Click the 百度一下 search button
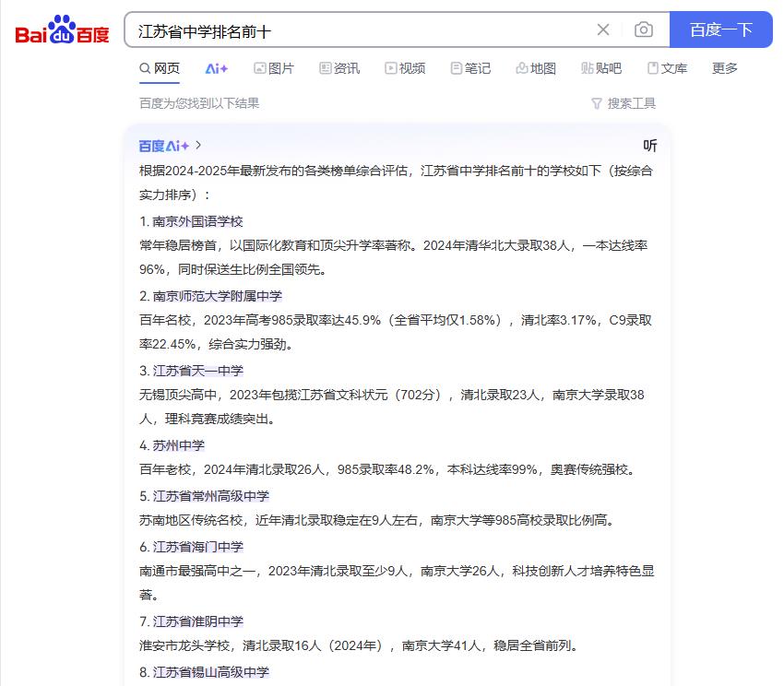Screen dimensions: 784x686 click(x=721, y=30)
